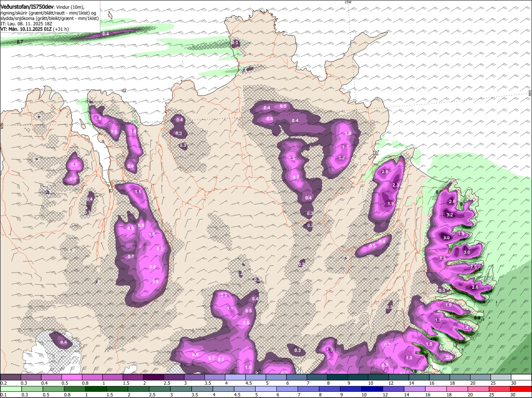Click the 1.7 snowfall value on the map
This screenshot has width=532, height=398.
coord(438,320)
